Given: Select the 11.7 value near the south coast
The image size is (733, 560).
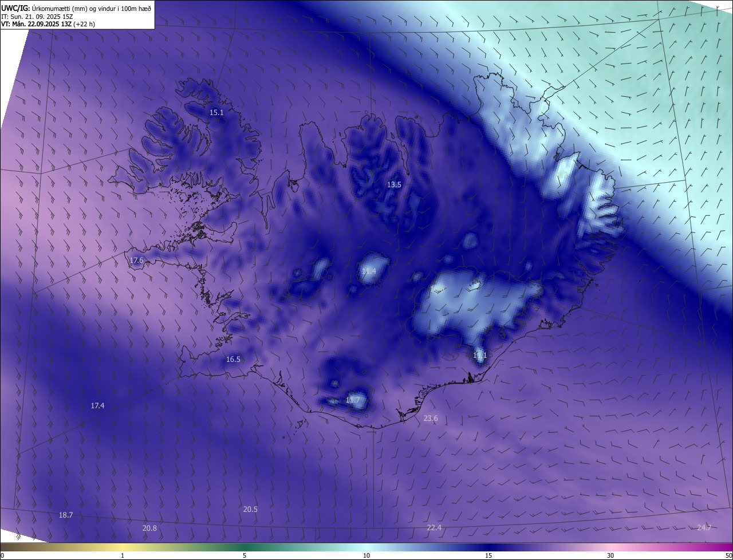Looking at the screenshot, I should (x=353, y=400).
